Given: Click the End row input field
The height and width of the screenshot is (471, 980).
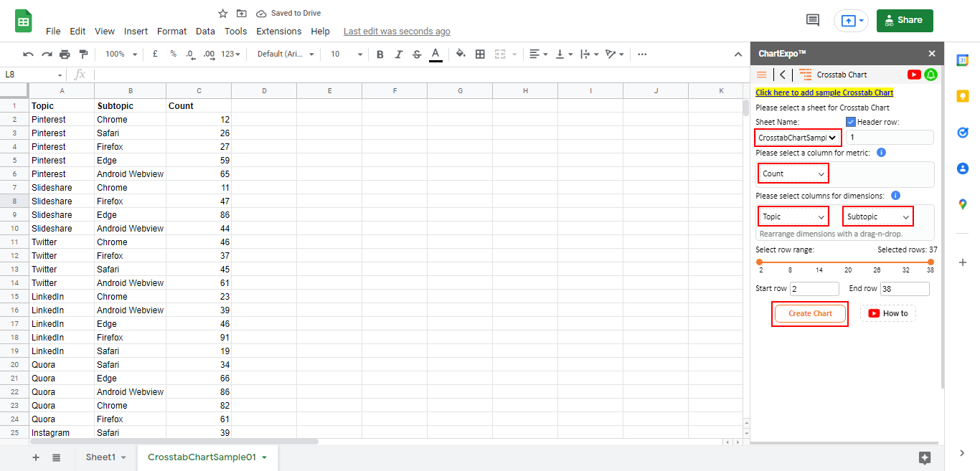Looking at the screenshot, I should (x=905, y=289).
